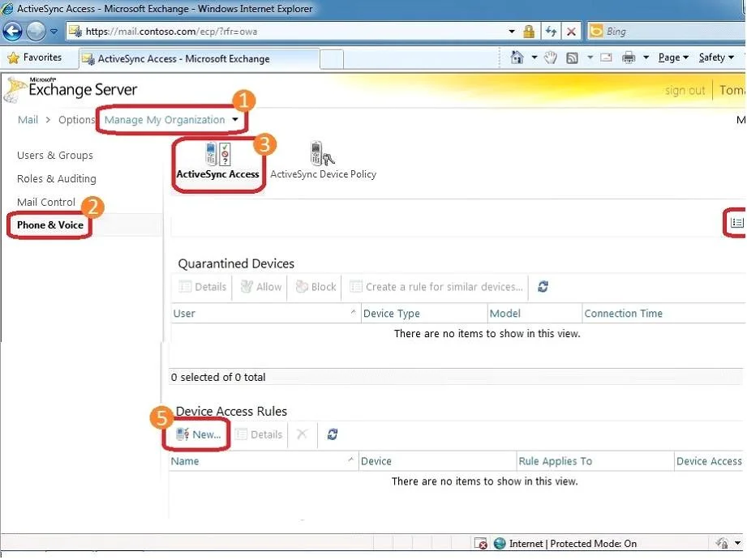Select Roles & Auditing in sidebar
Viewport: 747px width, 560px height.
tap(56, 178)
